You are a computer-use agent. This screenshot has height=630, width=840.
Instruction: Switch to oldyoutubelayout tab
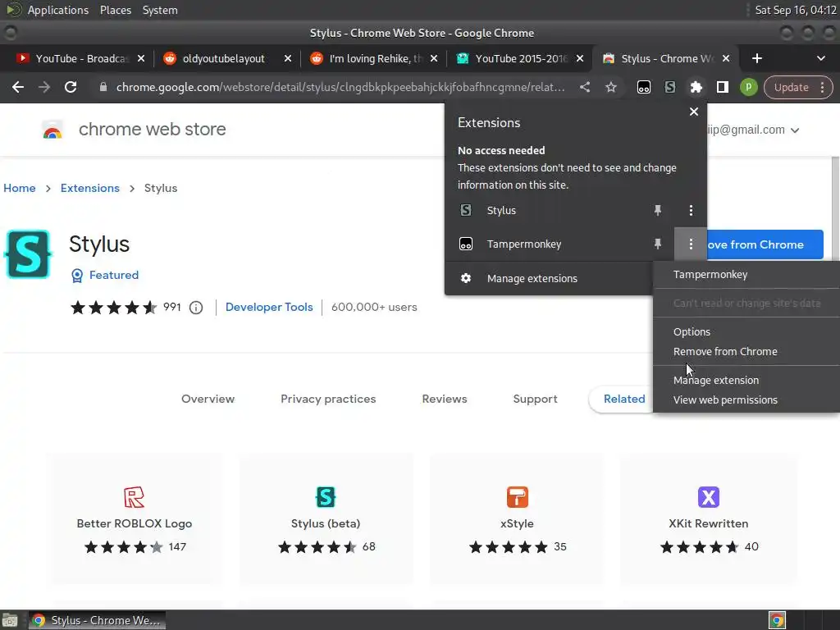223,58
